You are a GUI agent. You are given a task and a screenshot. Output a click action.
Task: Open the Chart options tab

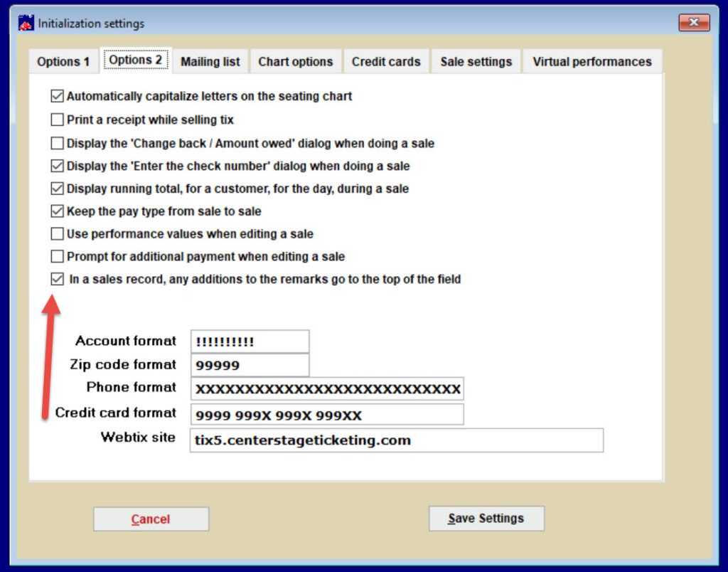coord(295,61)
